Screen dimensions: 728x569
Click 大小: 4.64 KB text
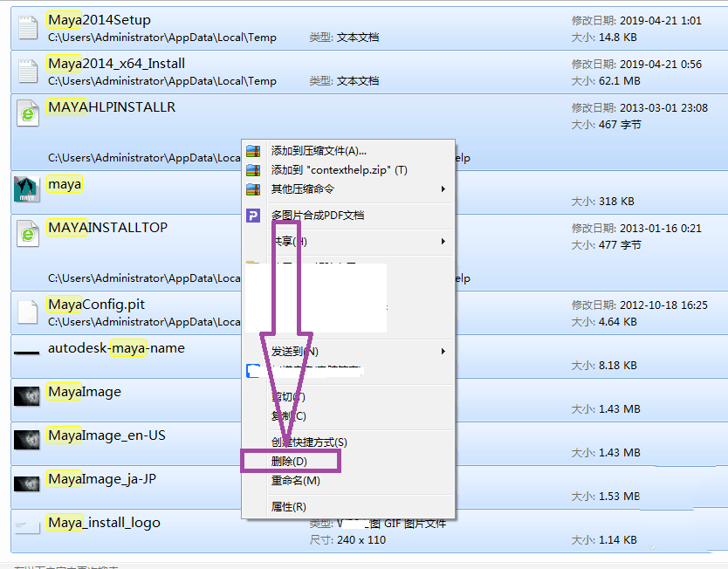pyautogui.click(x=604, y=322)
